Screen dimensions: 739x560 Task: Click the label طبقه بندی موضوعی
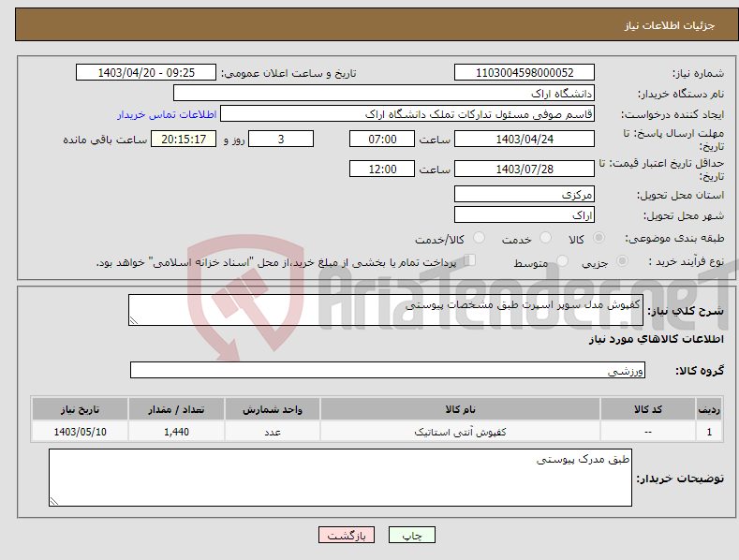[x=674, y=238]
